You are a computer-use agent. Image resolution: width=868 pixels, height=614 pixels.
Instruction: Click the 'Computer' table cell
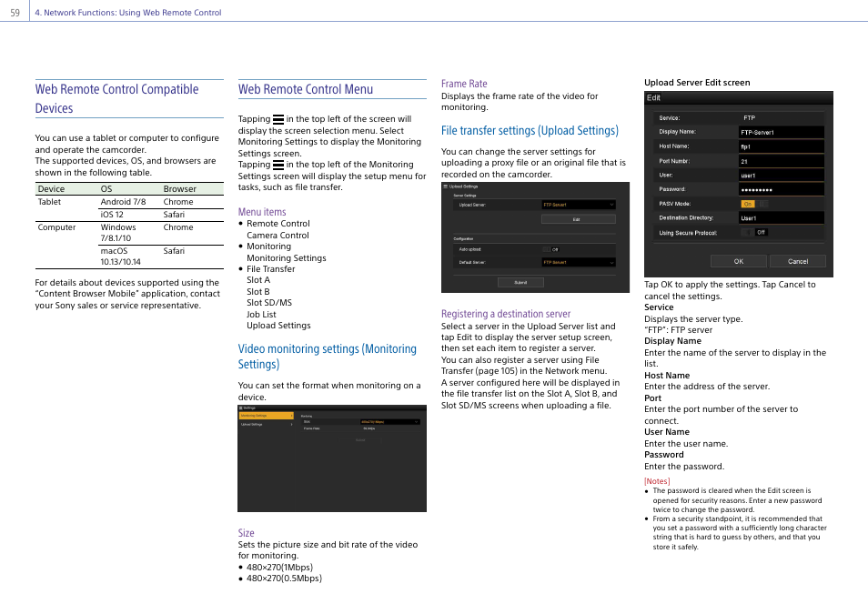(x=56, y=227)
